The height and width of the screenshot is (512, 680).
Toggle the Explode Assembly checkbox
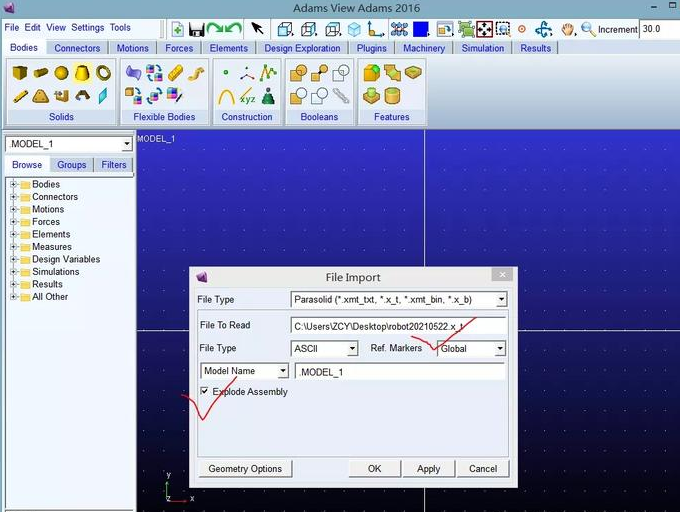pos(204,391)
